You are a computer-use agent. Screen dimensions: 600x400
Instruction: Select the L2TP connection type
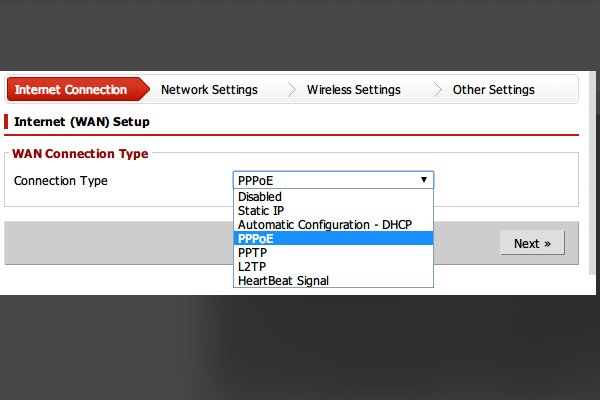(x=252, y=267)
